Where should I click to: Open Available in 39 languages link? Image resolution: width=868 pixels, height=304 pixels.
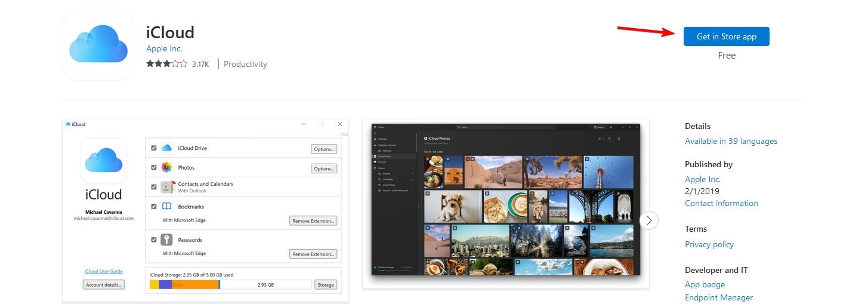click(731, 142)
